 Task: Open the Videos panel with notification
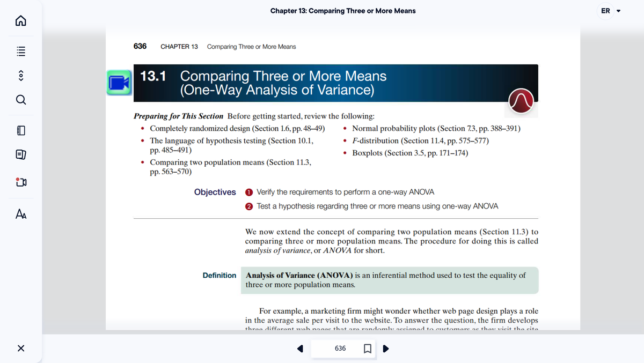20,182
